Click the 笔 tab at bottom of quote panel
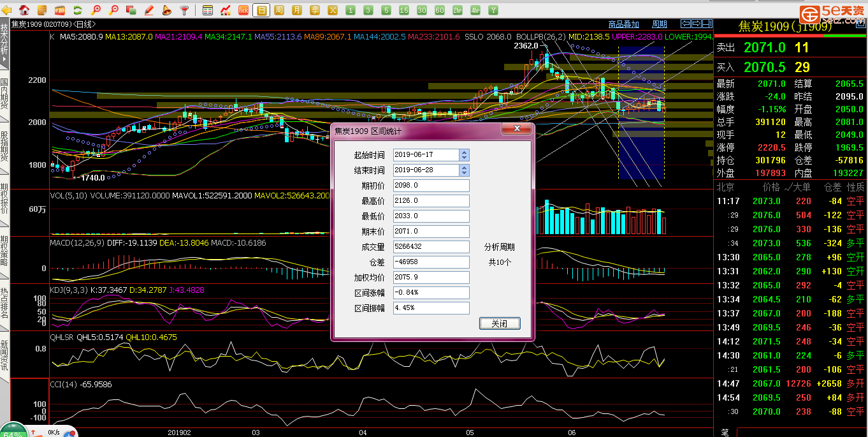This screenshot has width=868, height=437. 725,433
